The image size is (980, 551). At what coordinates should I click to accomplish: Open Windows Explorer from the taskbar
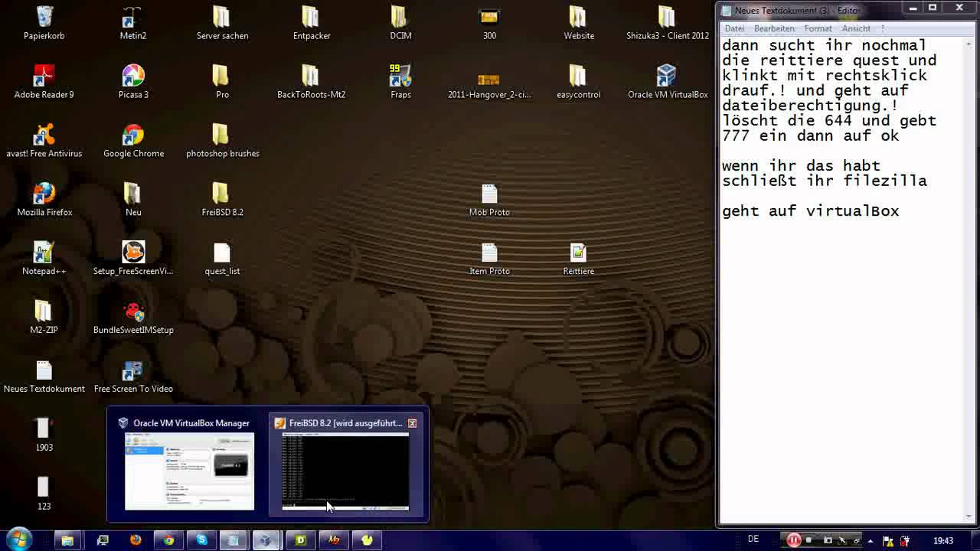click(x=67, y=540)
